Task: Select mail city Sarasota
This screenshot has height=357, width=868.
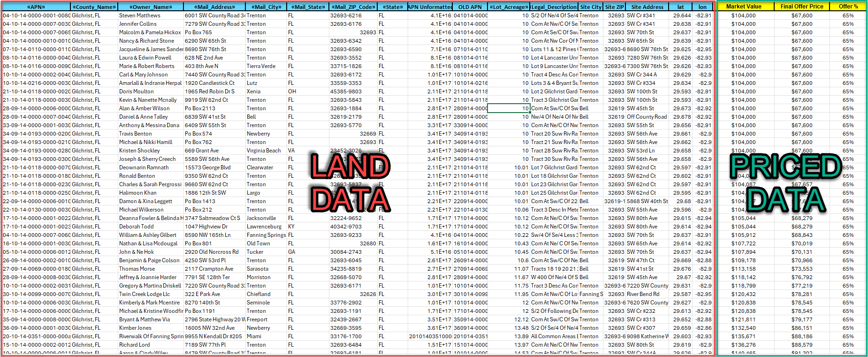Action: click(x=266, y=269)
